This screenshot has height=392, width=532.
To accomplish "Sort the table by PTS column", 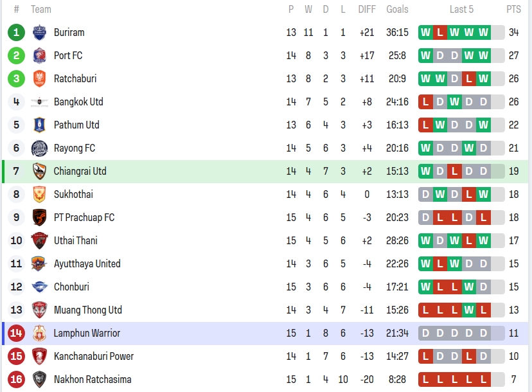I will (x=513, y=10).
